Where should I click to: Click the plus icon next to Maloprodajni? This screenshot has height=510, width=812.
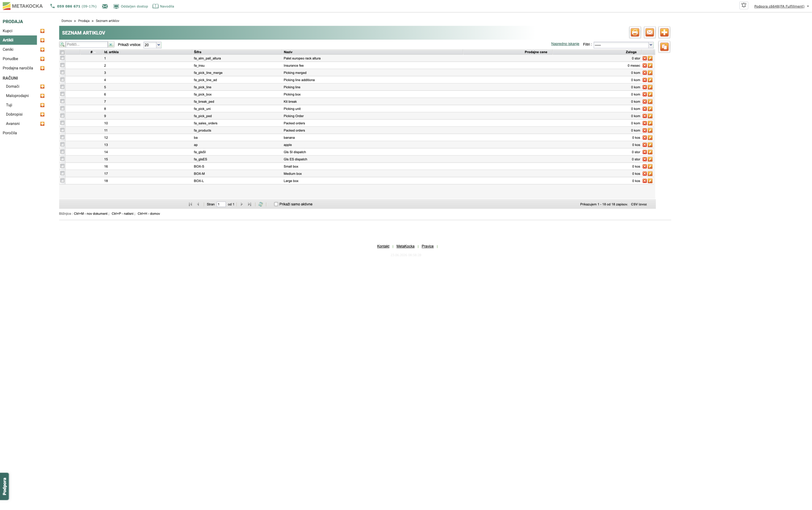pyautogui.click(x=42, y=96)
